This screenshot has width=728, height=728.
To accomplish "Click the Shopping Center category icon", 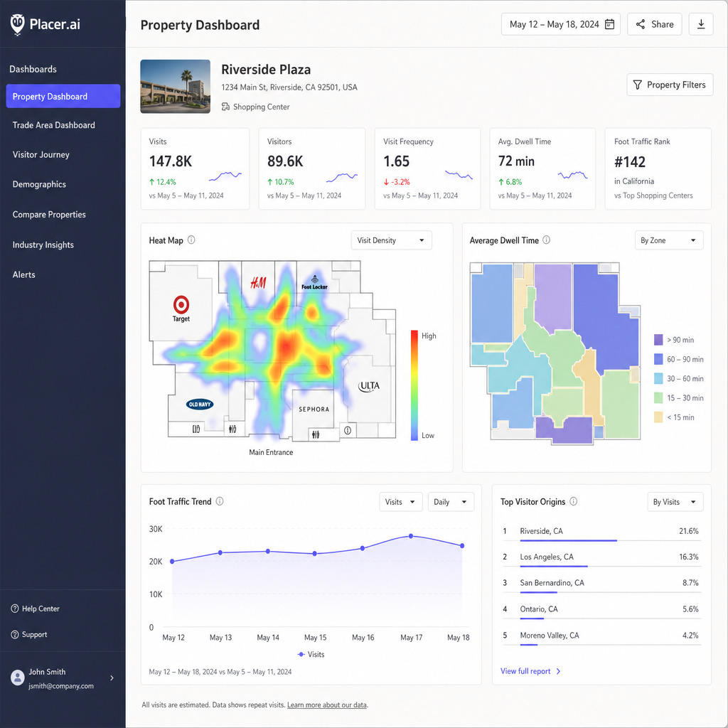I will coord(225,107).
